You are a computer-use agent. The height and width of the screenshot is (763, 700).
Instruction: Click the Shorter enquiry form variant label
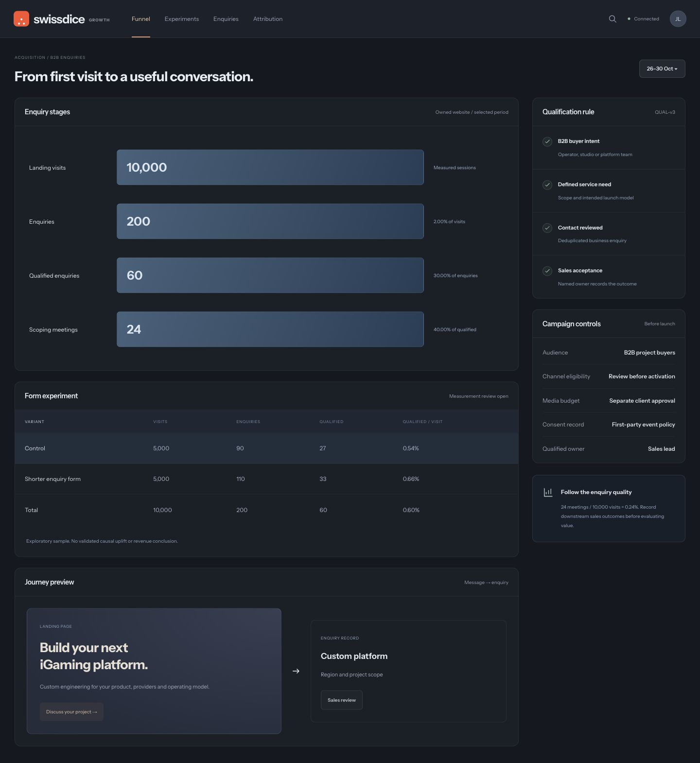52,479
